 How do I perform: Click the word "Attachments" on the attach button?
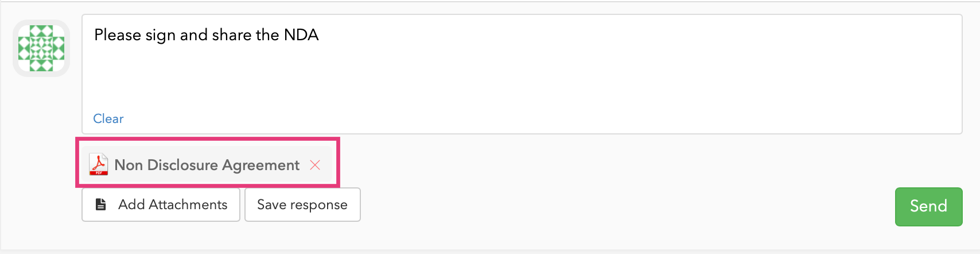pos(188,205)
